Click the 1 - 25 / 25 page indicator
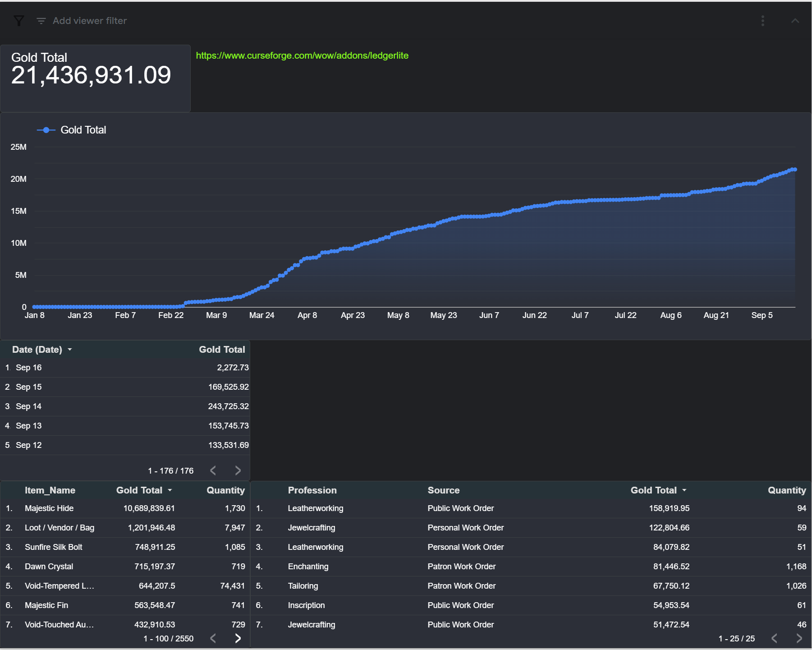 pos(737,639)
